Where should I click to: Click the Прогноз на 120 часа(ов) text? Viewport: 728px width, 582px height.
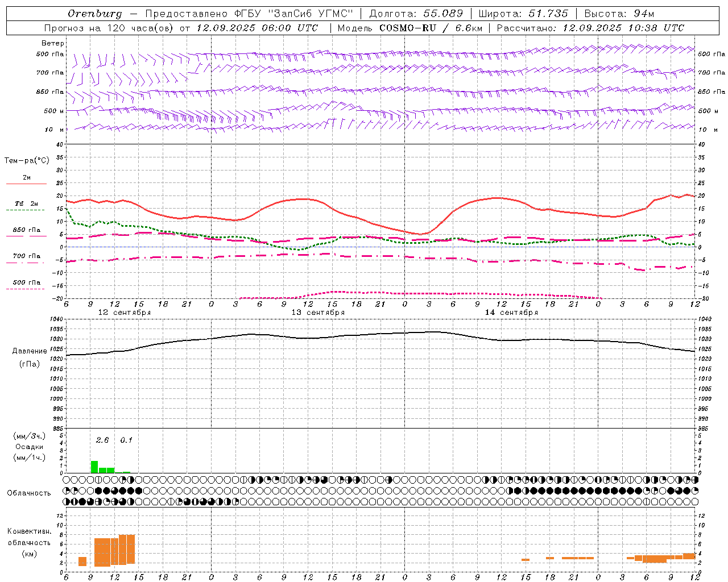[x=109, y=28]
